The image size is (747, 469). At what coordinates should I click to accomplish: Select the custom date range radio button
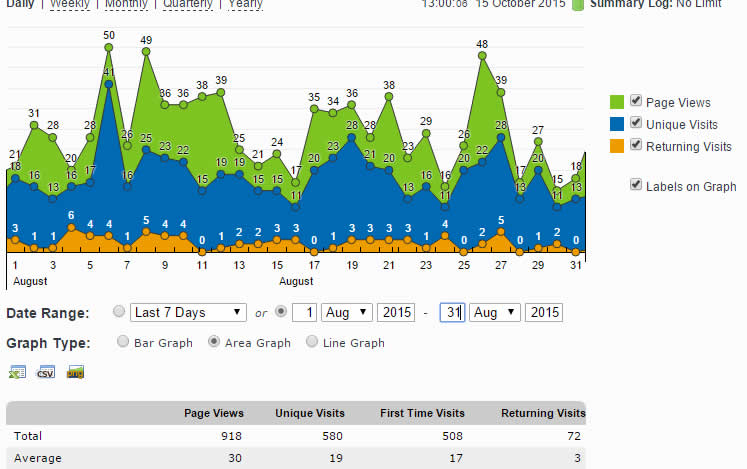click(281, 311)
